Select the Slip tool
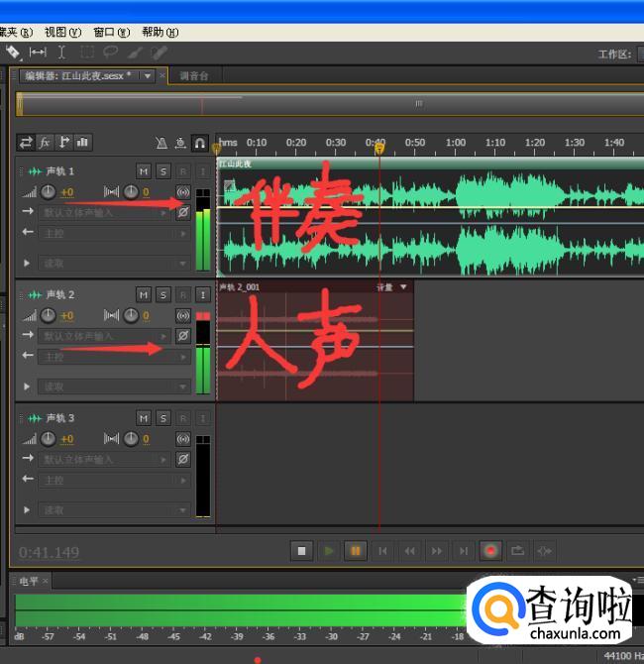The width and height of the screenshot is (644, 664). point(38,53)
